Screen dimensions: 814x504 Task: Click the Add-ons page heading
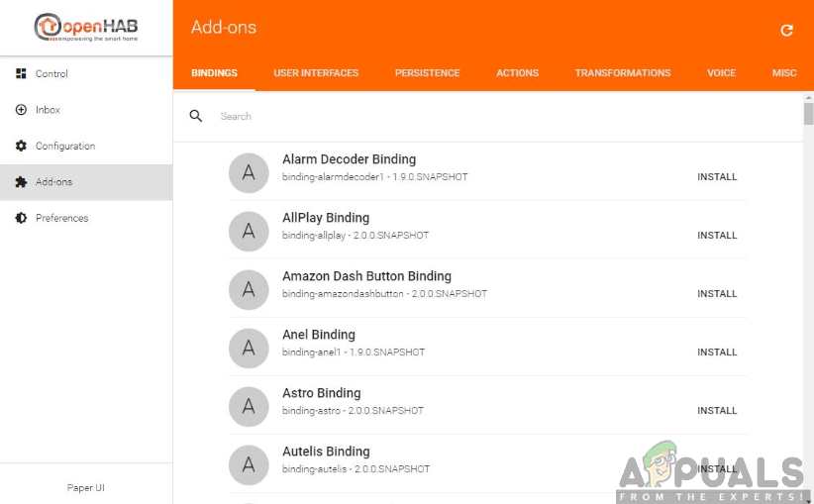click(x=224, y=27)
